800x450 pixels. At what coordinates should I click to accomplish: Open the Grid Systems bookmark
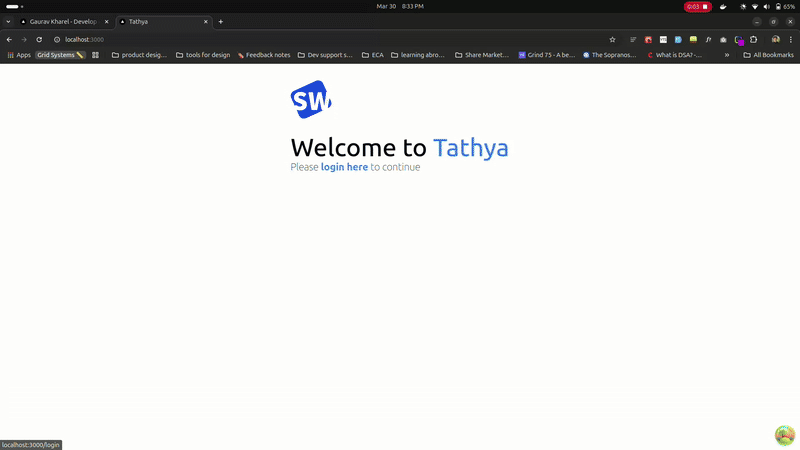coord(60,55)
